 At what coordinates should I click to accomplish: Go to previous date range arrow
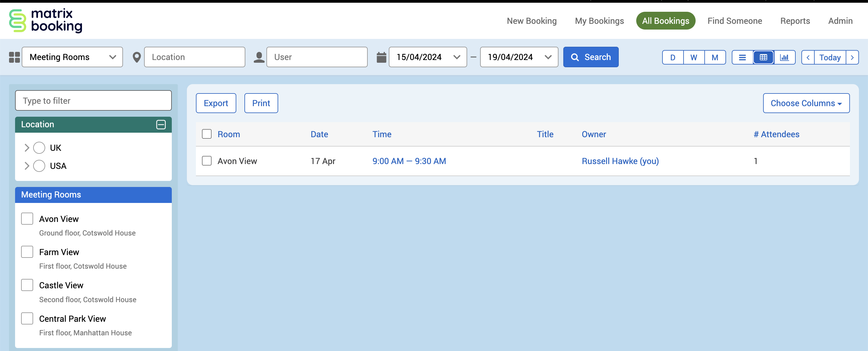(808, 57)
